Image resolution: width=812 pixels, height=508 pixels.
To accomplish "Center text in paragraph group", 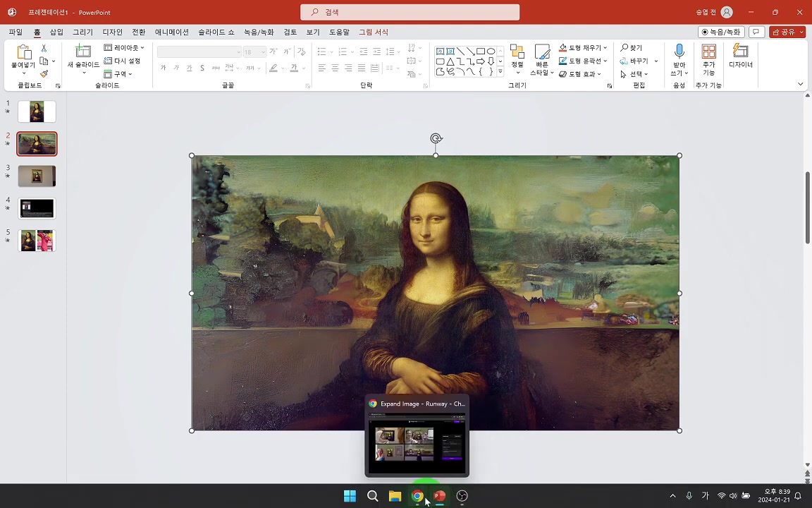I will [x=335, y=68].
